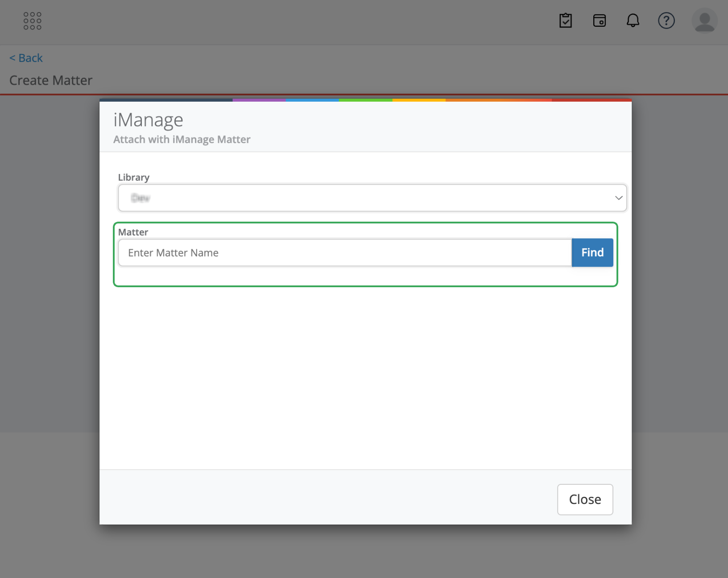Open the tasks clipboard checklist icon
The height and width of the screenshot is (578, 728).
[x=566, y=21]
